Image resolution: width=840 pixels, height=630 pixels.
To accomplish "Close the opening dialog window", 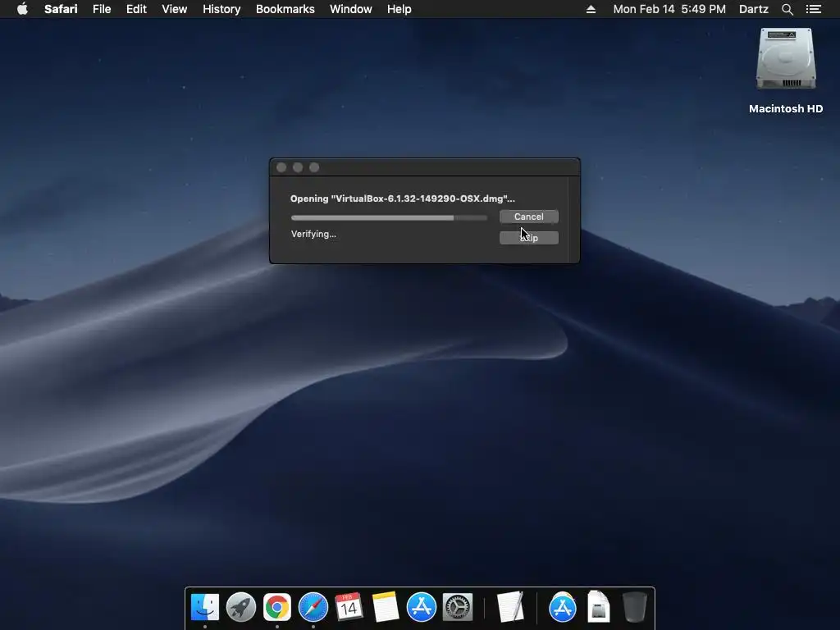I will point(281,167).
